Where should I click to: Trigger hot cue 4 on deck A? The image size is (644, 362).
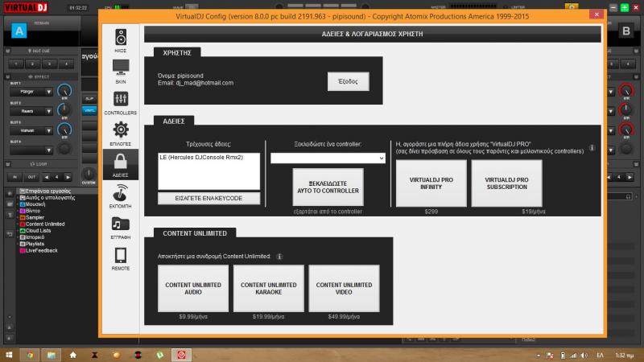[x=66, y=64]
